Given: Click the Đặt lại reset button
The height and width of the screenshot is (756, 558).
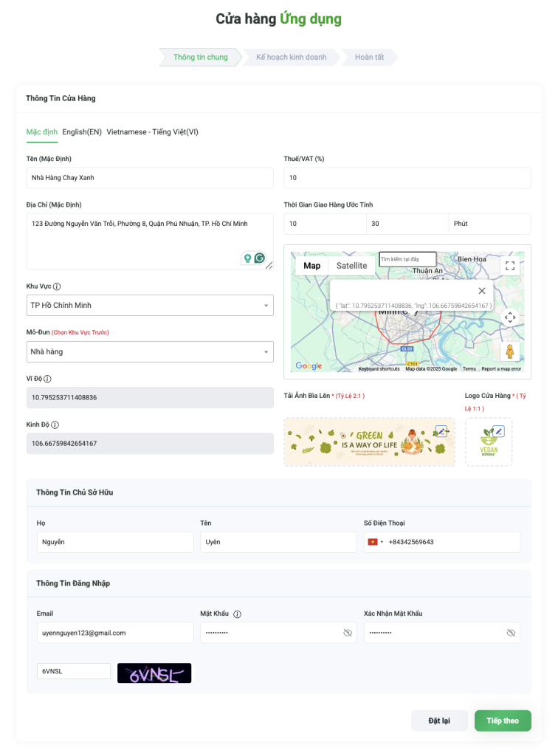Looking at the screenshot, I should (x=439, y=721).
